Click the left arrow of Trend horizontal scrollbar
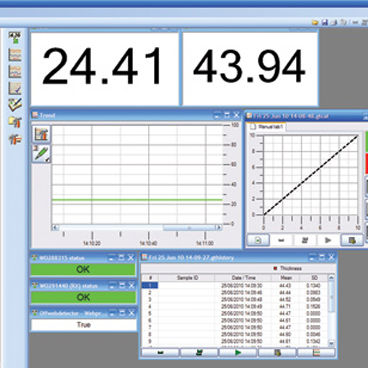The image size is (368, 368). point(55,228)
